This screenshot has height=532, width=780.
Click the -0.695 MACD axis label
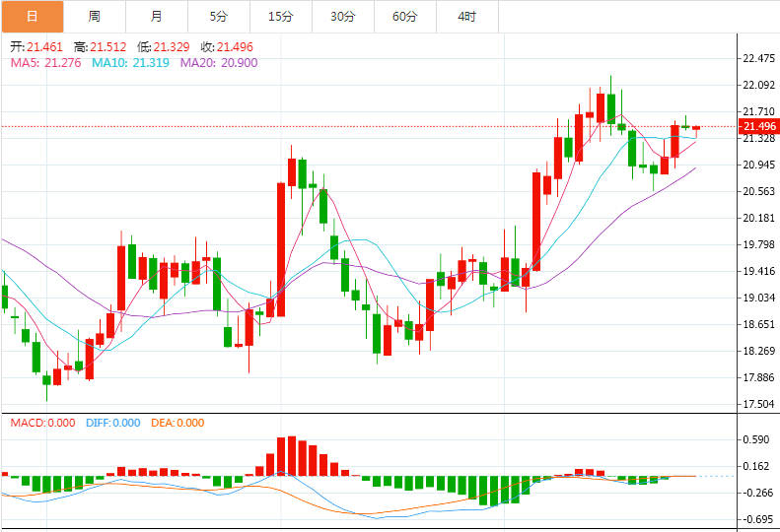(756, 519)
